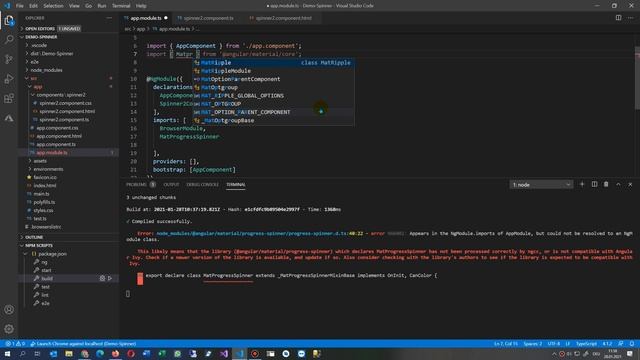The width and height of the screenshot is (640, 360).
Task: Open the terminal selector dropdown '1: node'
Action: [541, 185]
